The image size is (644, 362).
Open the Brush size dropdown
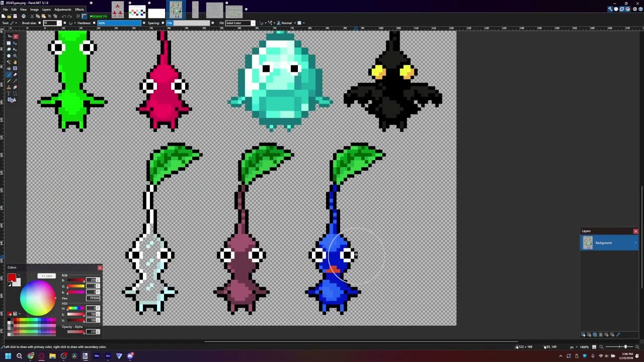(60, 23)
